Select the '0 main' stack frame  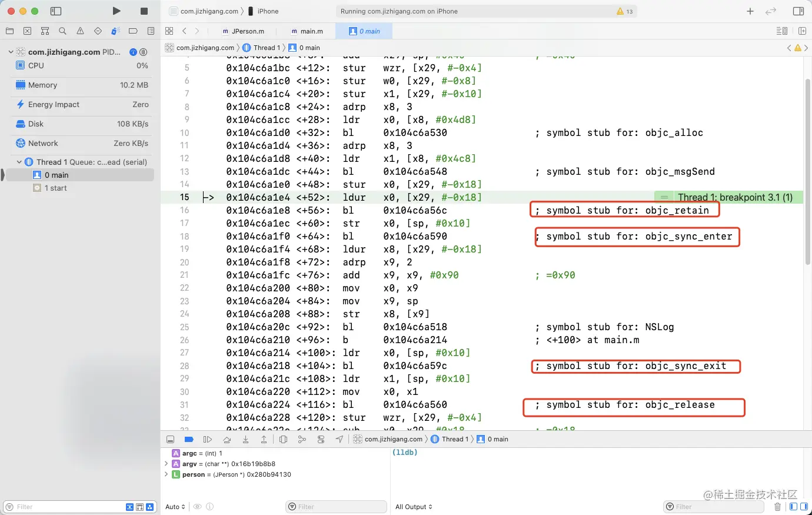[79, 175]
